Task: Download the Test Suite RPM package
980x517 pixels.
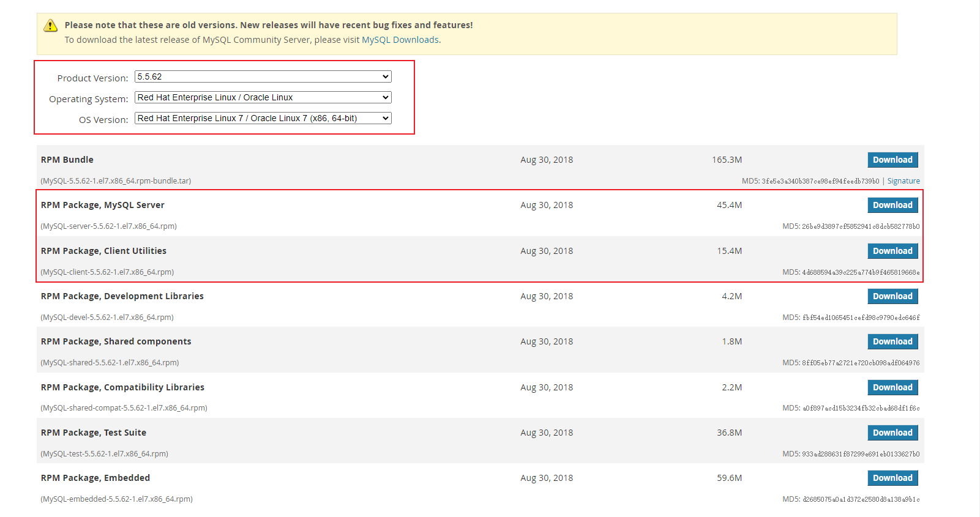Action: (892, 433)
